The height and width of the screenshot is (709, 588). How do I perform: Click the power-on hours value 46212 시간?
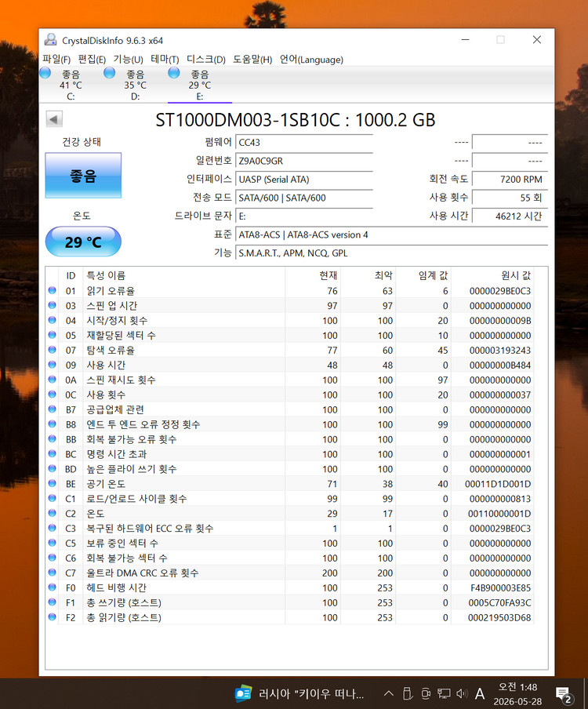point(510,216)
